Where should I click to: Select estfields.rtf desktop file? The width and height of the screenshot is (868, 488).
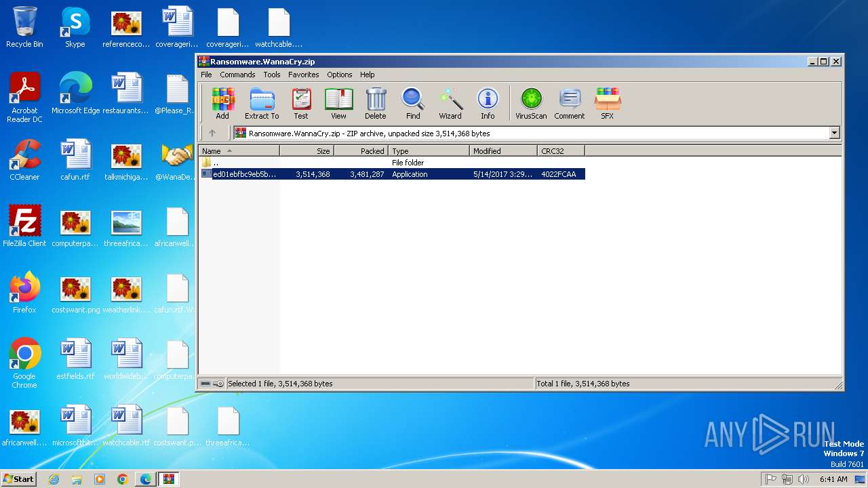(x=75, y=360)
